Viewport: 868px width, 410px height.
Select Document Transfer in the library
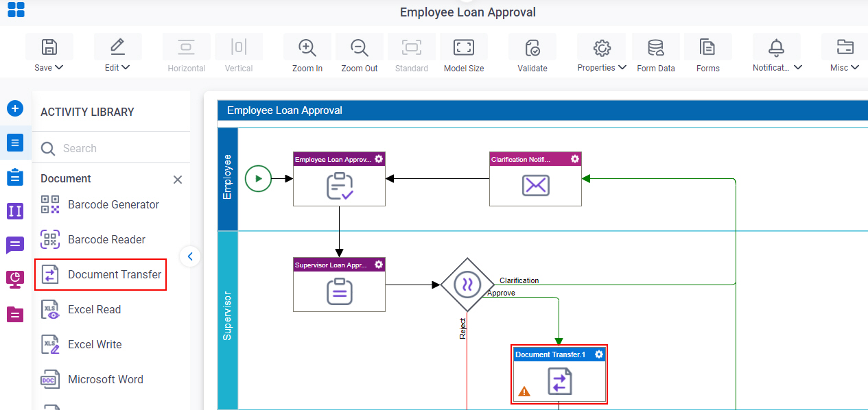point(101,274)
